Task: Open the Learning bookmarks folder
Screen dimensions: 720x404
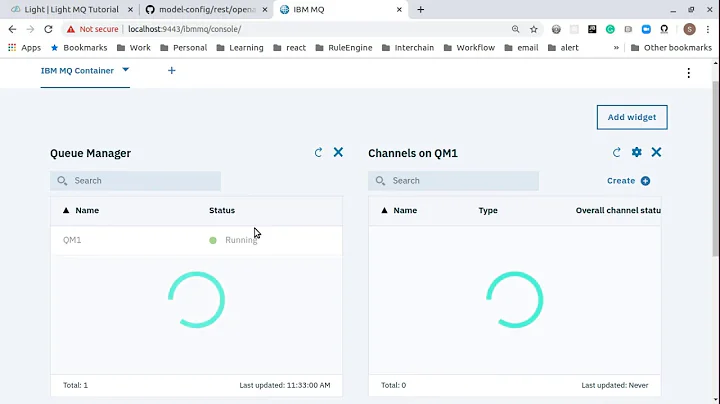Action: click(240, 48)
